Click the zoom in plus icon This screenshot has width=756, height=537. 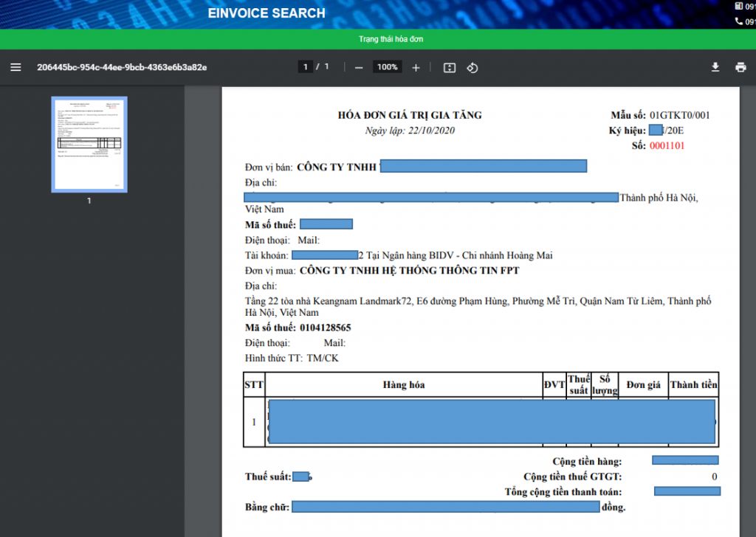point(416,68)
